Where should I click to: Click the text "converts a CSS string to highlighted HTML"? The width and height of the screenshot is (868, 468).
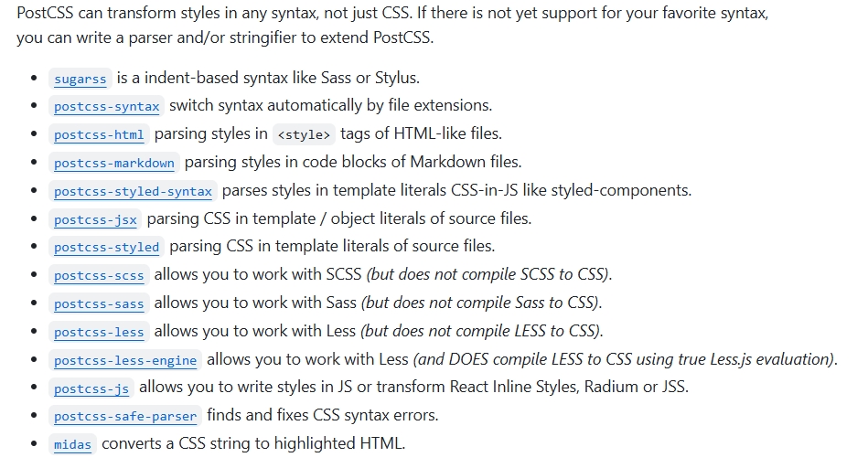tap(252, 443)
